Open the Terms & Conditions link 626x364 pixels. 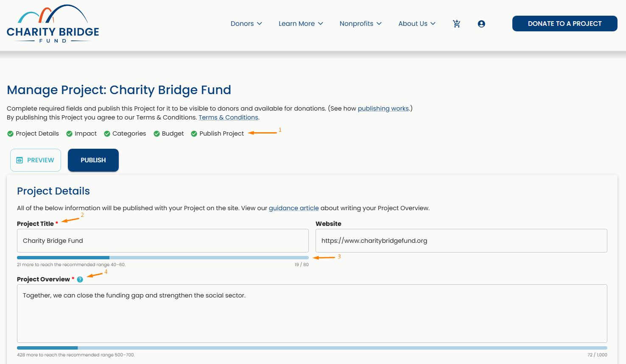click(229, 117)
